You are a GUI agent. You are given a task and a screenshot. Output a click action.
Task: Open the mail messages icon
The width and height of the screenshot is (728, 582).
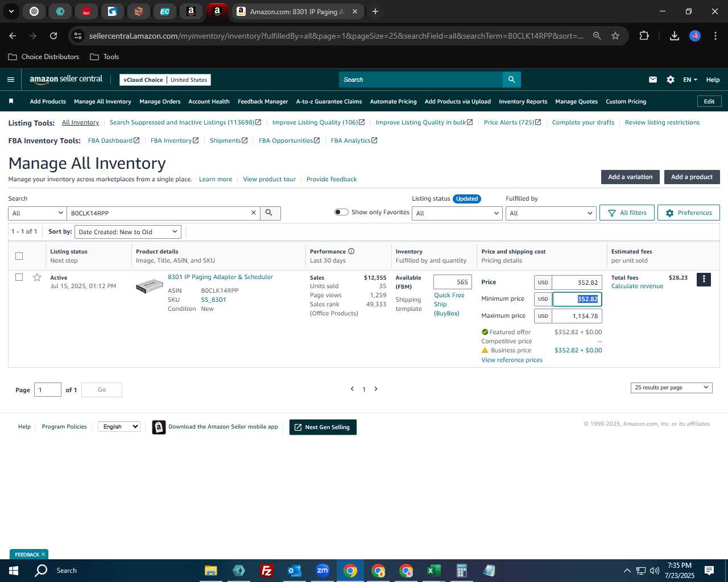click(x=653, y=80)
